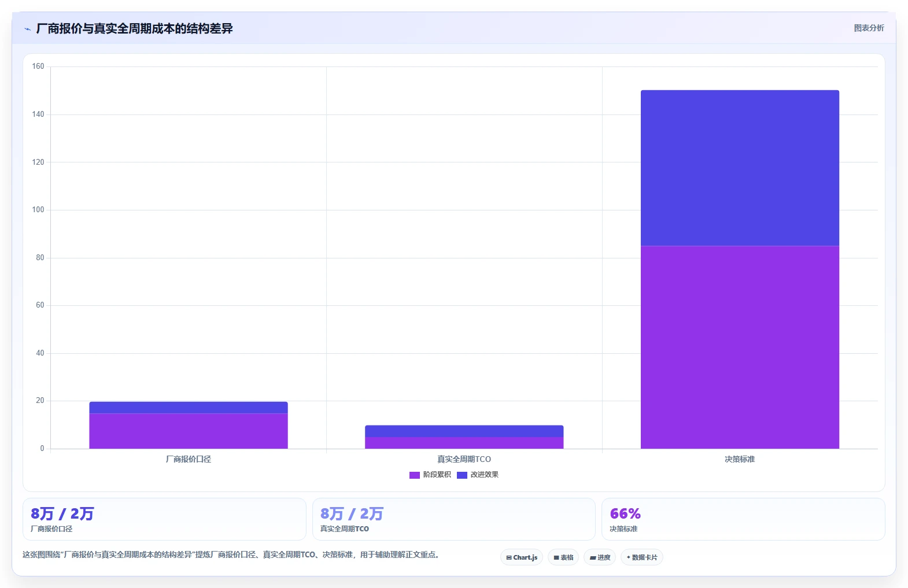Open the 厂商报价口径 stat card showing 8万 / 2万

[x=164, y=519]
